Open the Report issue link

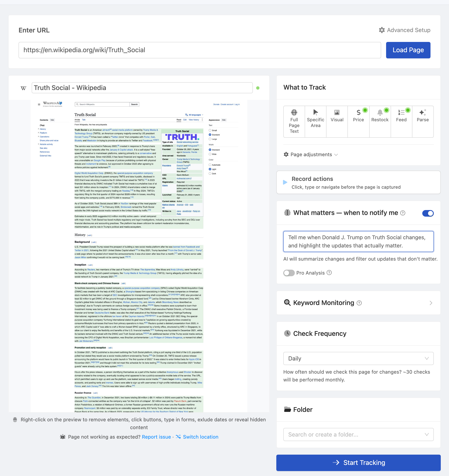pyautogui.click(x=156, y=437)
